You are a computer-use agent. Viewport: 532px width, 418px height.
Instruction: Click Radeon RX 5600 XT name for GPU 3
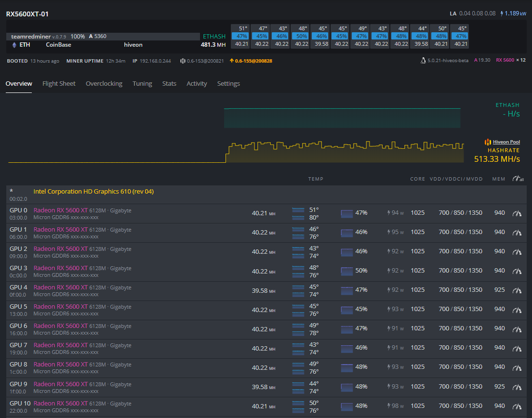click(x=60, y=268)
